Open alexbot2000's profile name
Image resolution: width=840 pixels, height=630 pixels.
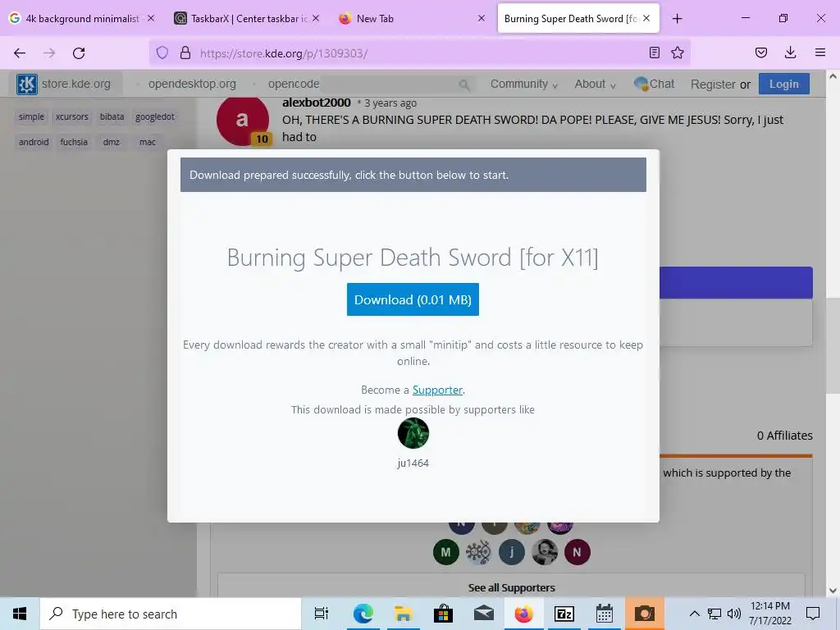(316, 103)
